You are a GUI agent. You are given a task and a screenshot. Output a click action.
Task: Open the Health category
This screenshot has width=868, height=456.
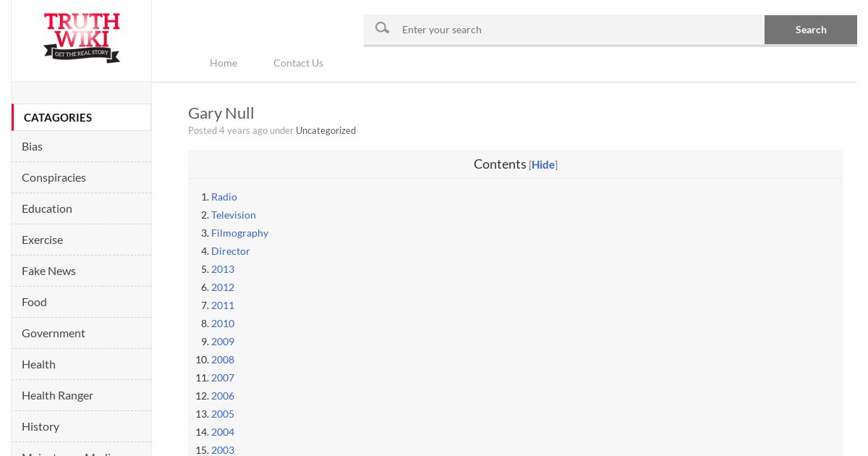click(81, 364)
